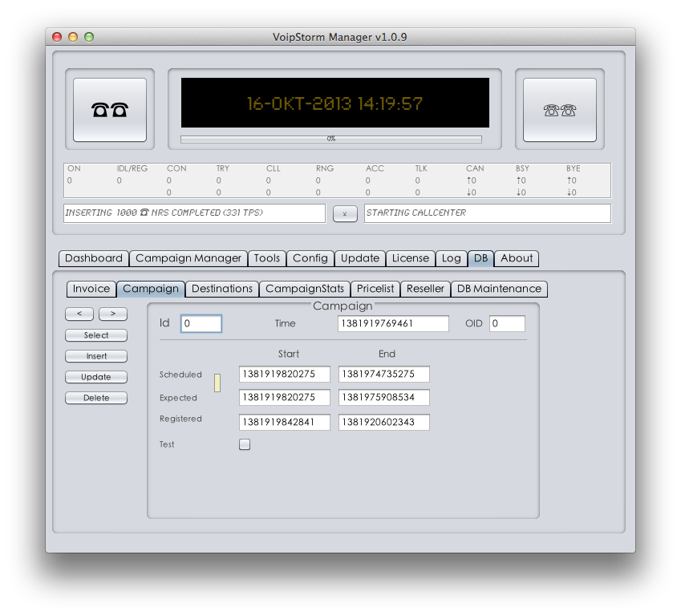
Task: Click the campaign Id input field
Action: 201,323
